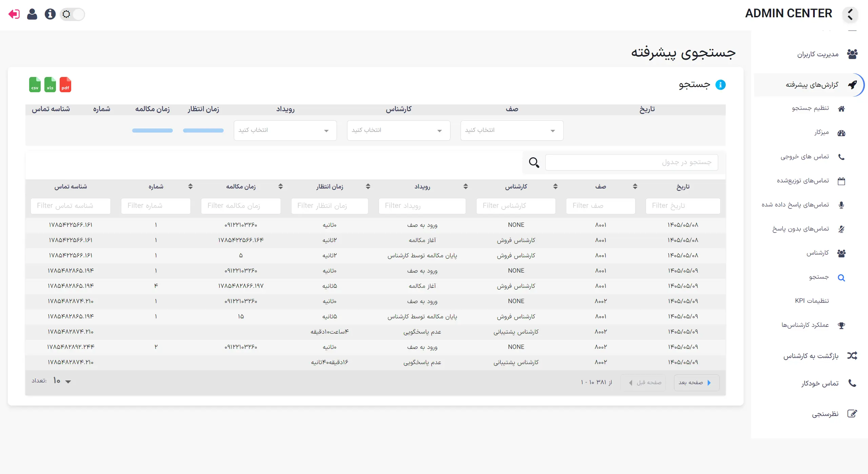
Task: Open the رویداد selection dropdown
Action: [285, 131]
